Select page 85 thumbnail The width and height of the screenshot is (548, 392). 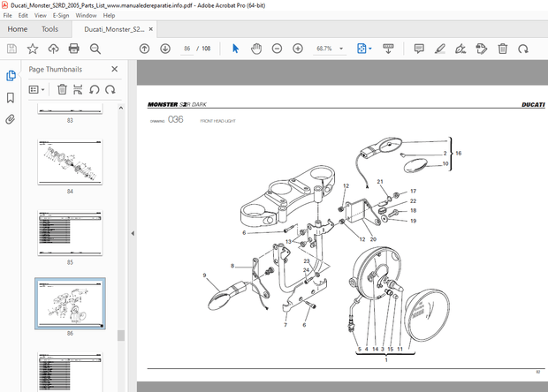click(70, 233)
